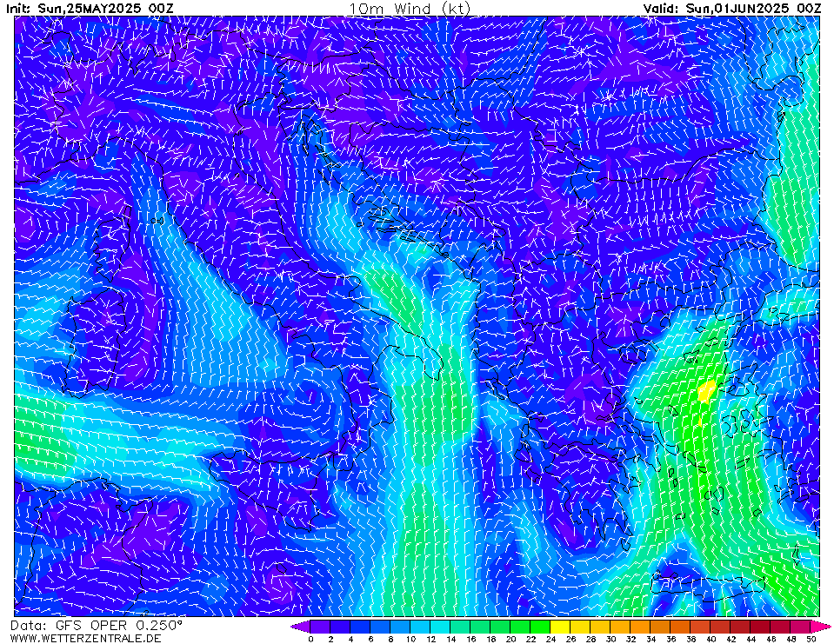Click the legend value label "24"
Viewport: 834px width, 644px height.
550,639
